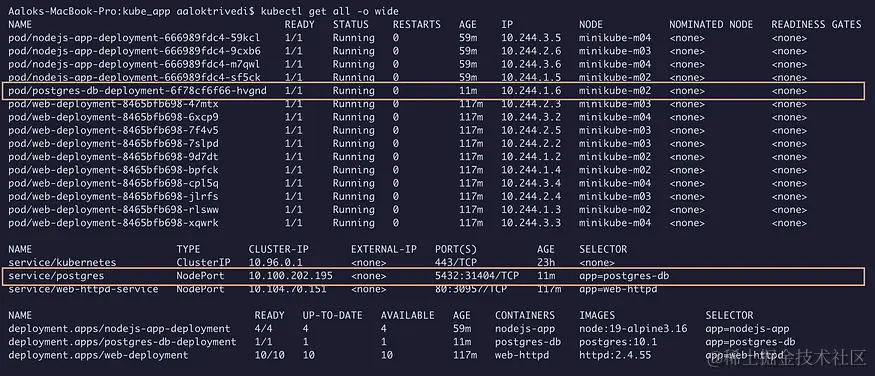Screen dimensions: 875x376
Task: Select the service/postgres name
Action: coord(56,276)
